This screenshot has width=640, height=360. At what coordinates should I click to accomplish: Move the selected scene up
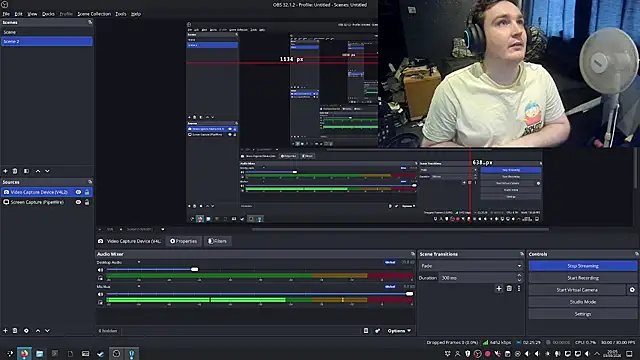pos(38,171)
